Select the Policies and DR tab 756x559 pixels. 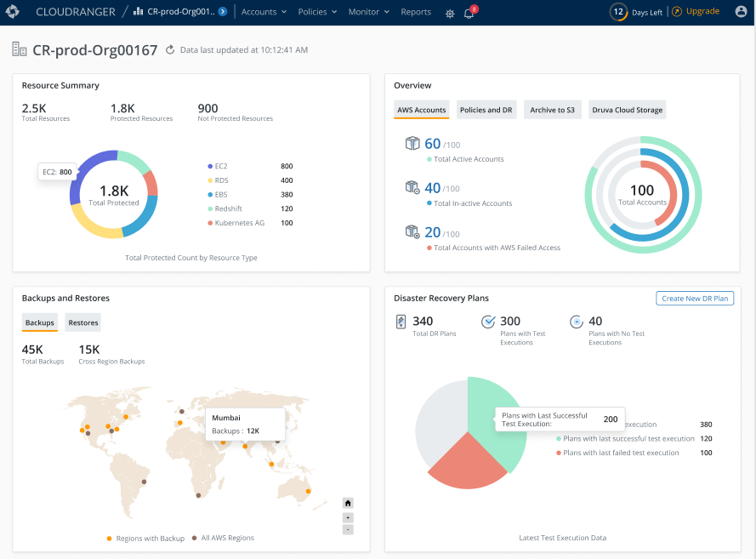[486, 109]
